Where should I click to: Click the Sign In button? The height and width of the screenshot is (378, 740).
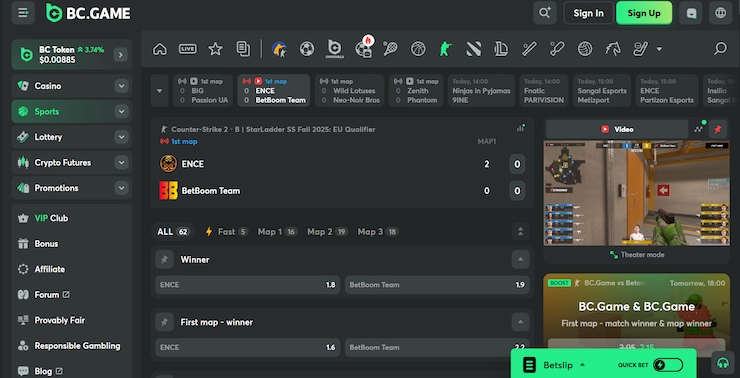tap(589, 13)
